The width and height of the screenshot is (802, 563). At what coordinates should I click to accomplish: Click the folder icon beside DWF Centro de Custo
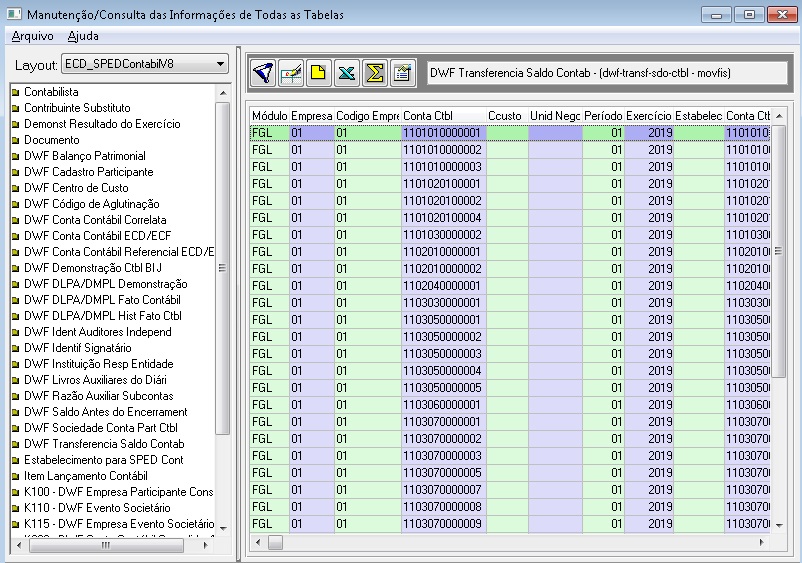[16, 189]
